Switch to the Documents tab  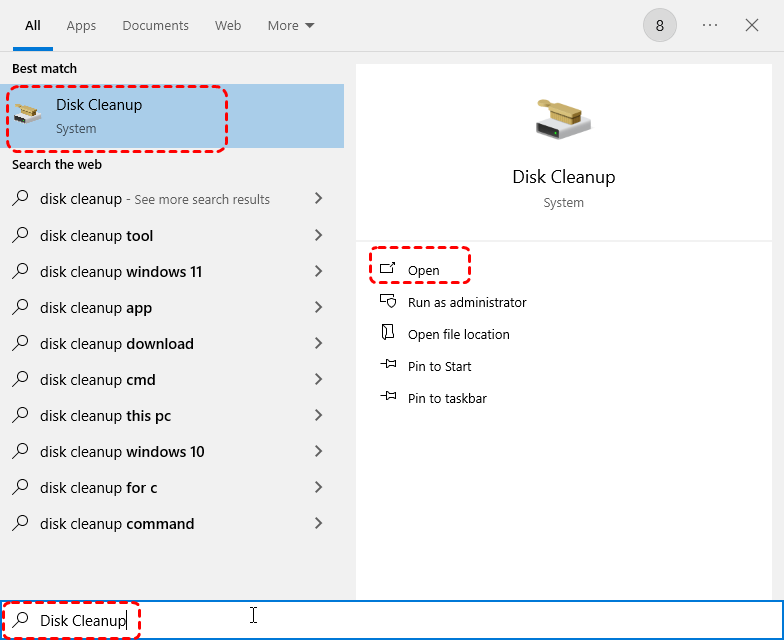point(155,25)
